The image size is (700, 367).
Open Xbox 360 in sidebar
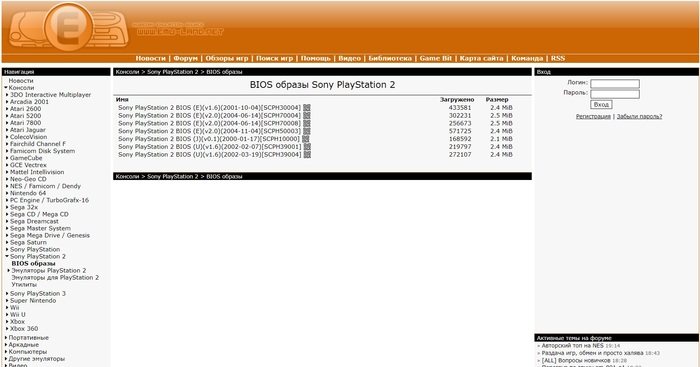[x=24, y=329]
